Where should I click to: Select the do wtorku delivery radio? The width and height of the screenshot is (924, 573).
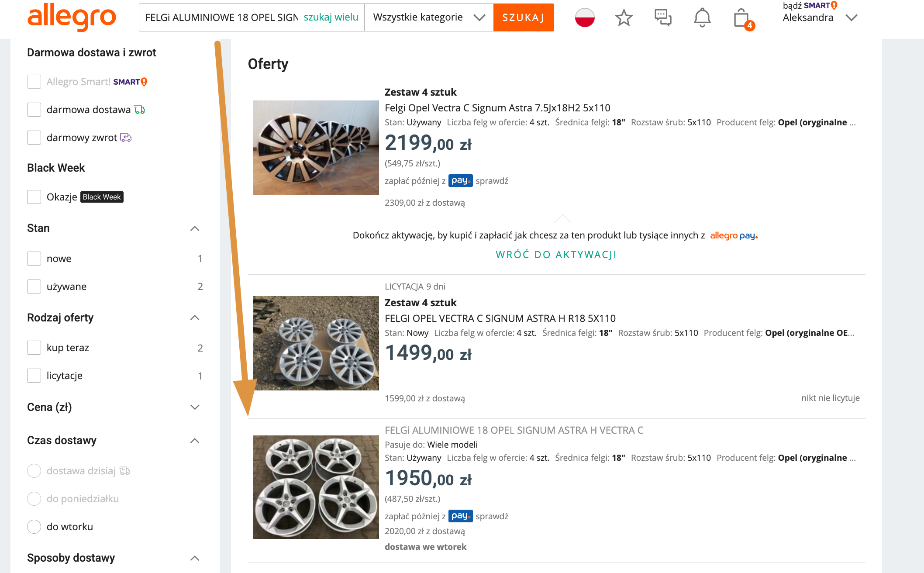pos(34,527)
